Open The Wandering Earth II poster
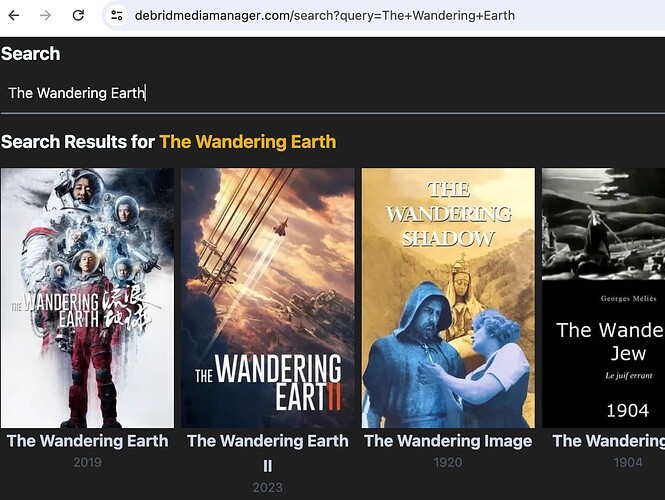 pyautogui.click(x=267, y=297)
